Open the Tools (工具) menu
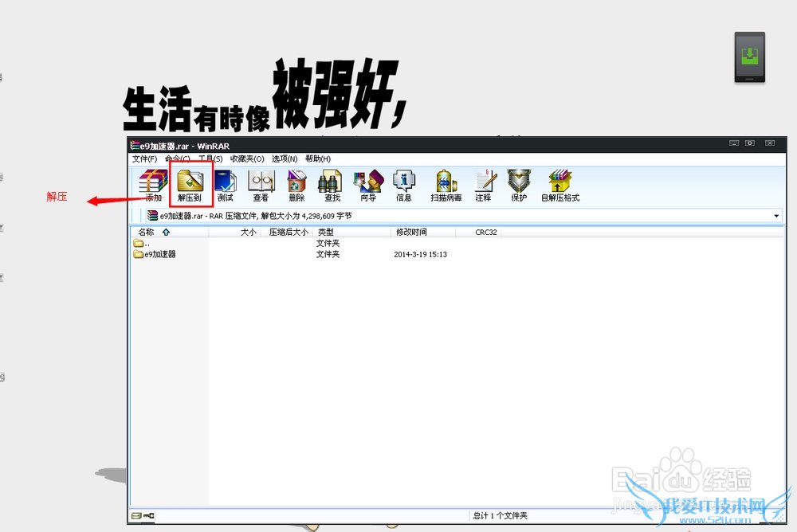The width and height of the screenshot is (797, 532). click(210, 159)
